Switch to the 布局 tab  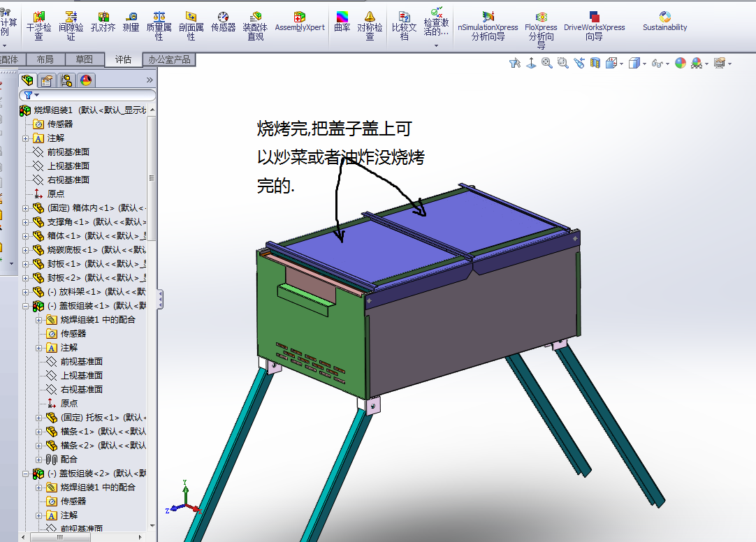(x=45, y=59)
